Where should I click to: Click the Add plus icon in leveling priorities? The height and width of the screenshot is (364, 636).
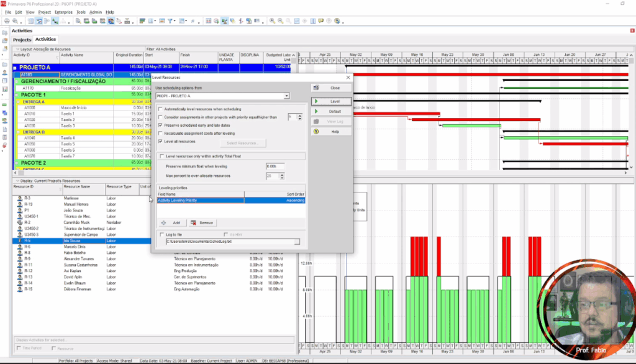(163, 222)
